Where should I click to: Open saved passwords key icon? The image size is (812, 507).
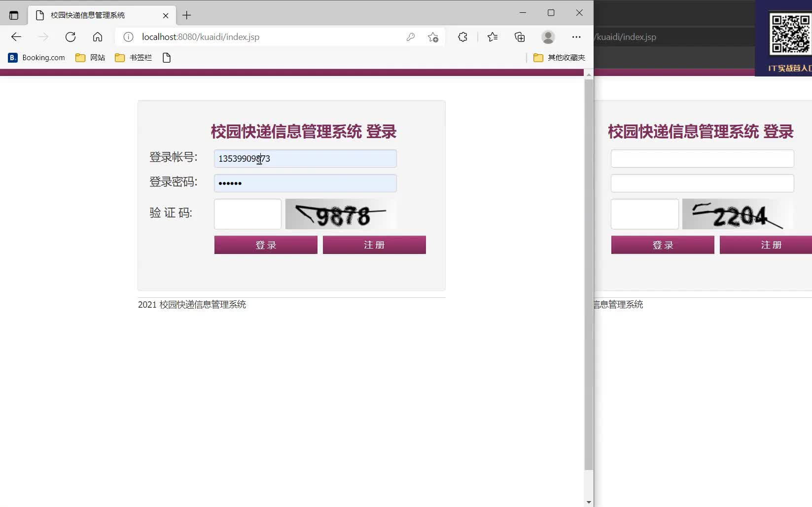[x=411, y=37]
